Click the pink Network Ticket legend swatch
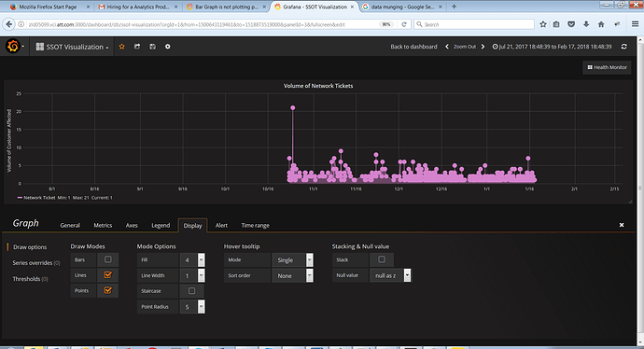 pyautogui.click(x=20, y=198)
